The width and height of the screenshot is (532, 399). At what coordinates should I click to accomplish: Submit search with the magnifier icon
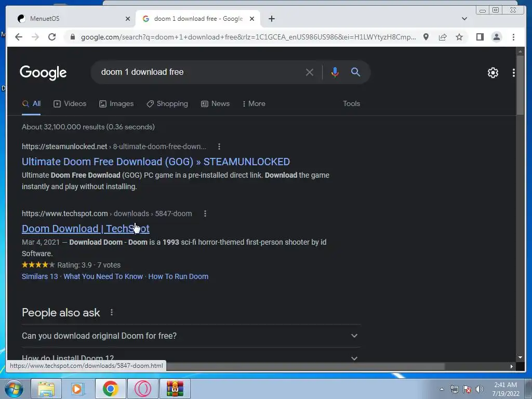(355, 72)
